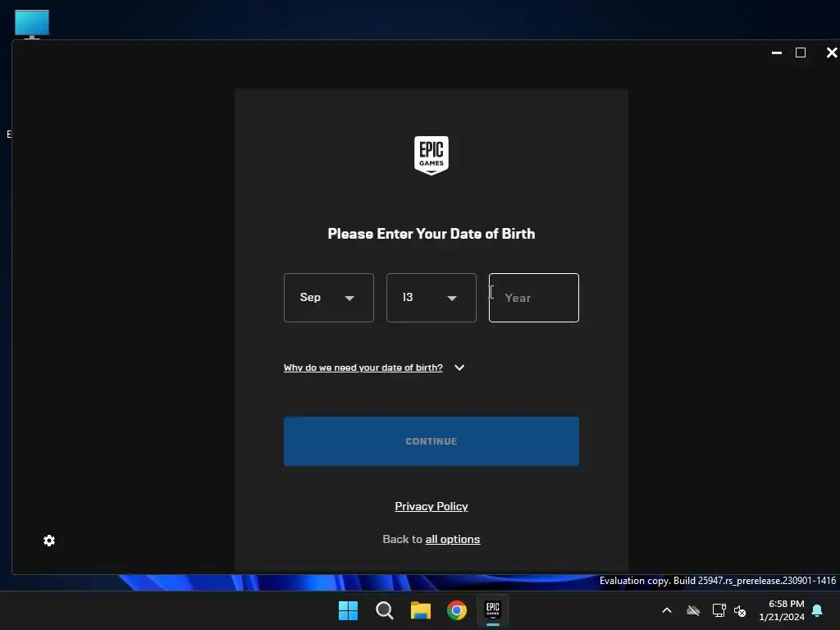The height and width of the screenshot is (630, 840).
Task: Maximize the Epic Games launcher window
Action: pyautogui.click(x=801, y=52)
